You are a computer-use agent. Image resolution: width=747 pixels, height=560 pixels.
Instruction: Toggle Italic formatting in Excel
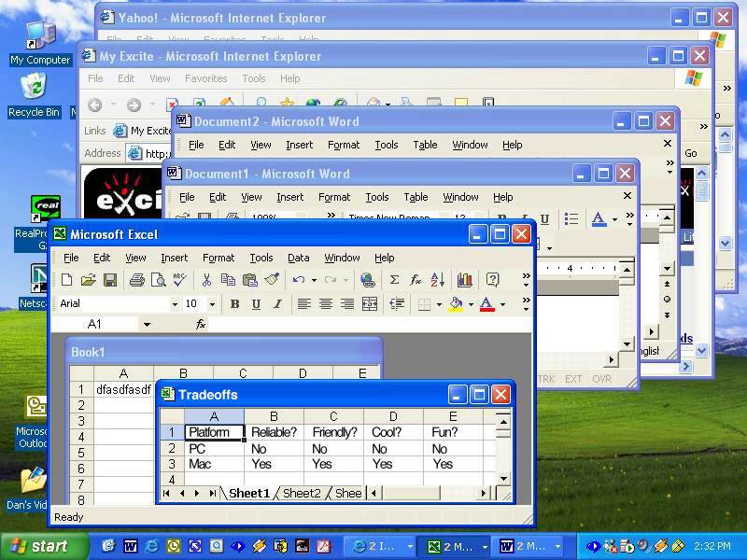pyautogui.click(x=277, y=304)
